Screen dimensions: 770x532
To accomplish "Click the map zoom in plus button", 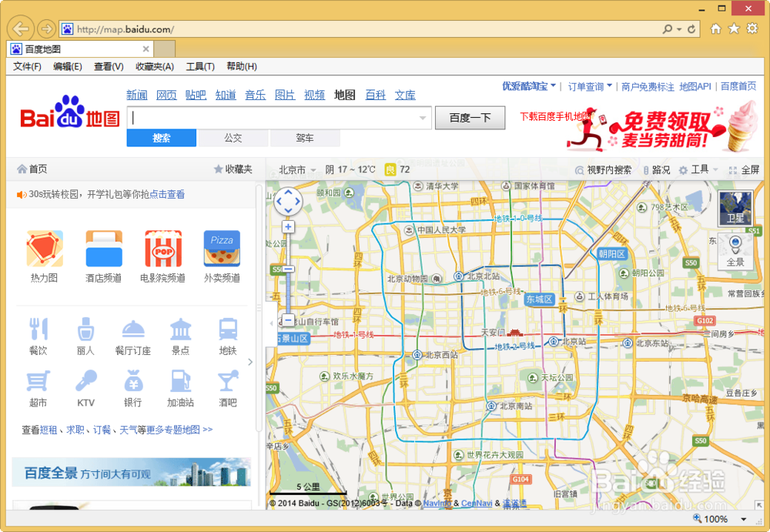I will 288,227.
